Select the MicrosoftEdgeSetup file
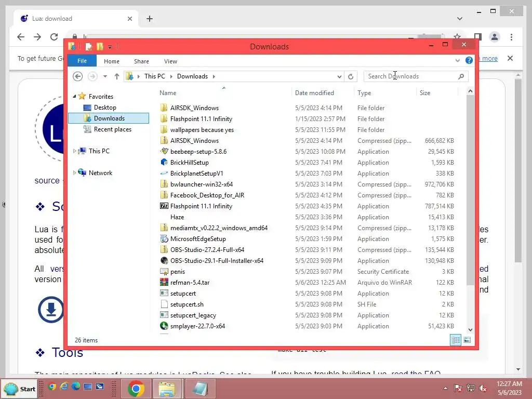This screenshot has width=532, height=399. point(198,238)
